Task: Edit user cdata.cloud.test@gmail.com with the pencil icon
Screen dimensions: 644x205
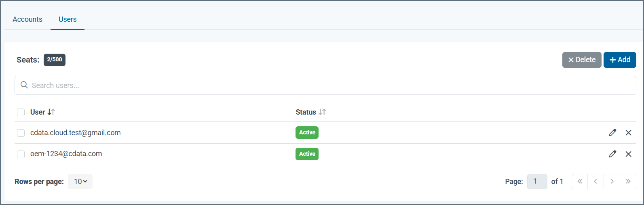Action: pos(612,132)
